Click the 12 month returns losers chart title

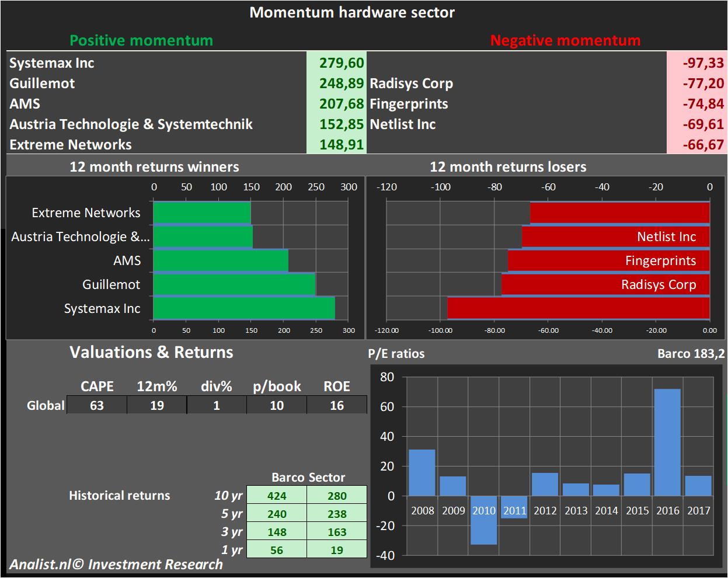[507, 167]
